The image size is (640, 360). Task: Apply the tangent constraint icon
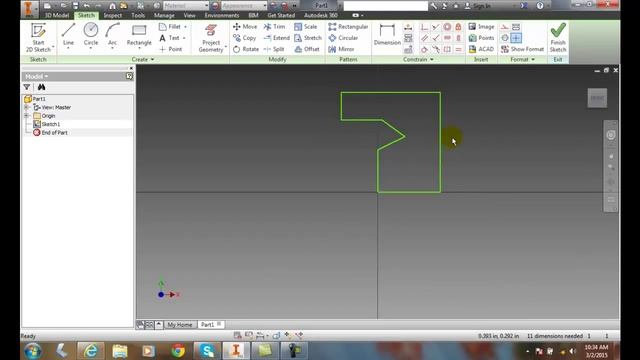424,49
